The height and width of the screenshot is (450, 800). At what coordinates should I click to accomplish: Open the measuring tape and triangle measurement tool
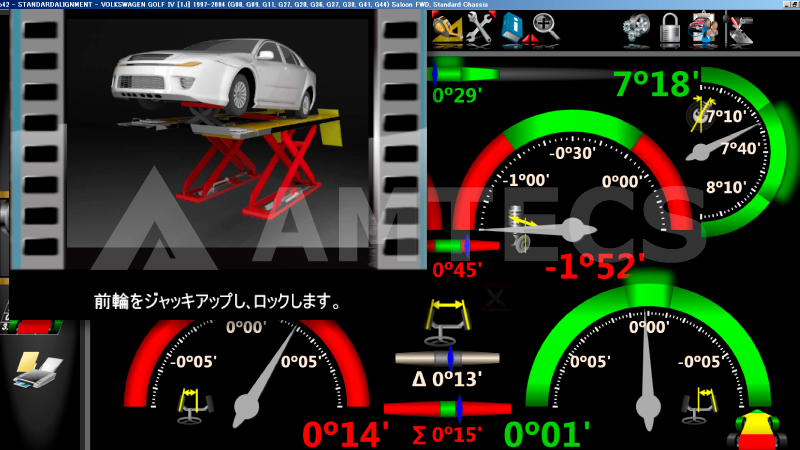click(x=447, y=29)
